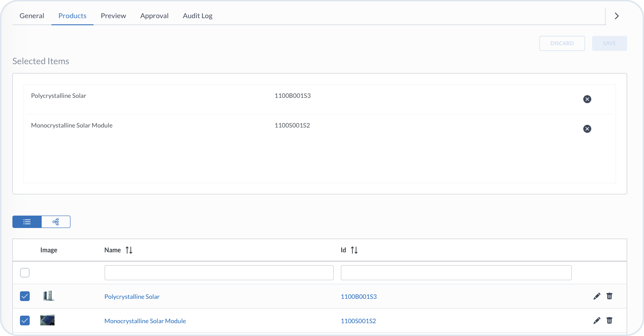Click the Polycrystalline Solar product thumbnail
This screenshot has width=644, height=336.
pyautogui.click(x=48, y=296)
